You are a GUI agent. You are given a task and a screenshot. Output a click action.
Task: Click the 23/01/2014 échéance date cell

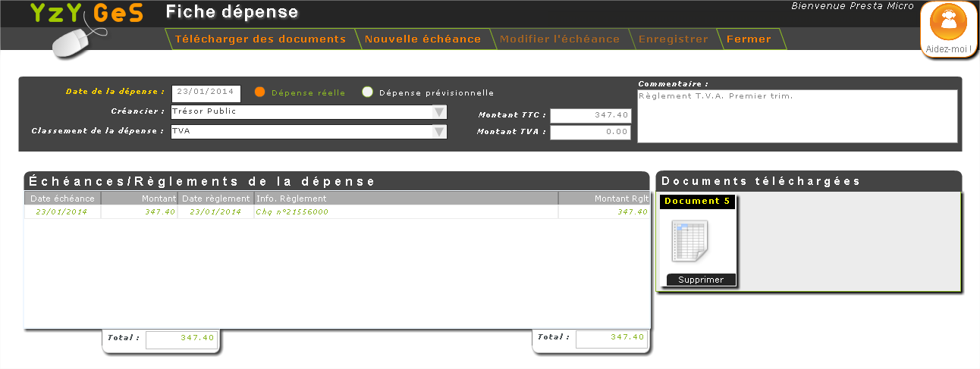[62, 212]
